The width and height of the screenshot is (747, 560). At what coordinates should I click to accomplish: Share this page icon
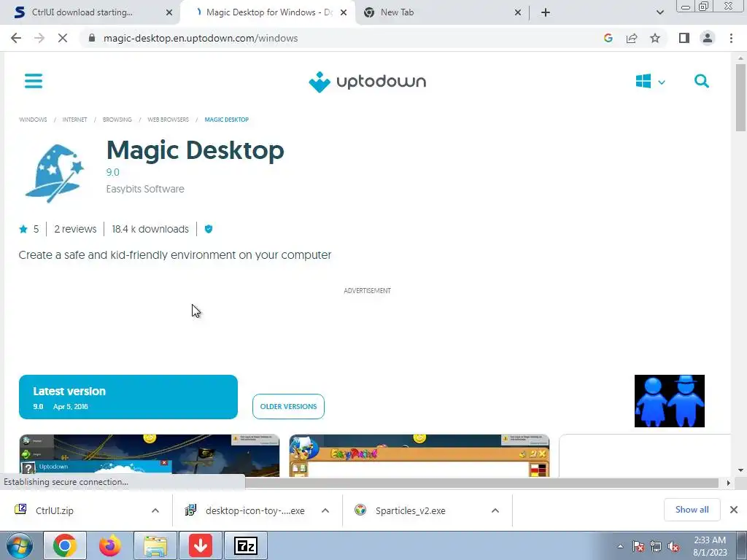tap(632, 38)
